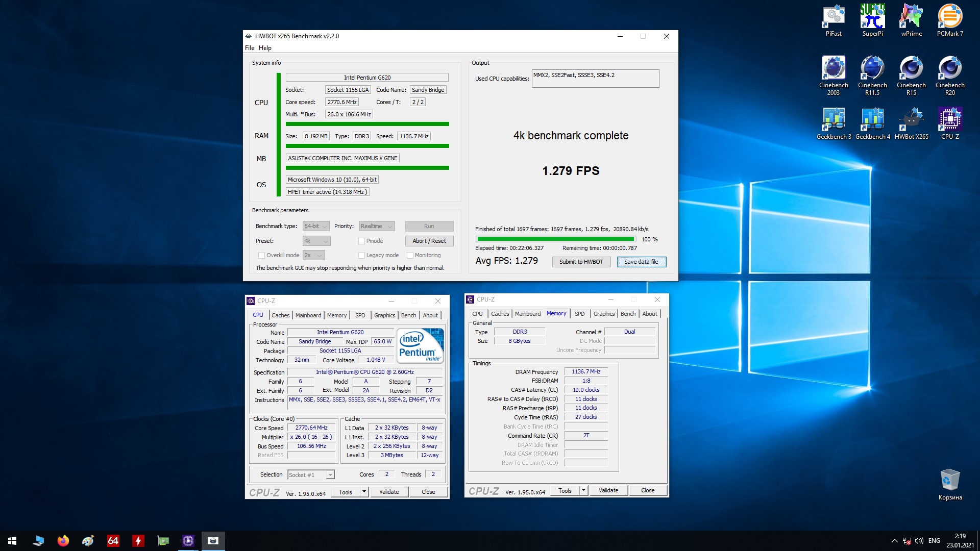980x551 pixels.
Task: Switch to Caches tab in left CPU-Z
Action: pyautogui.click(x=280, y=315)
